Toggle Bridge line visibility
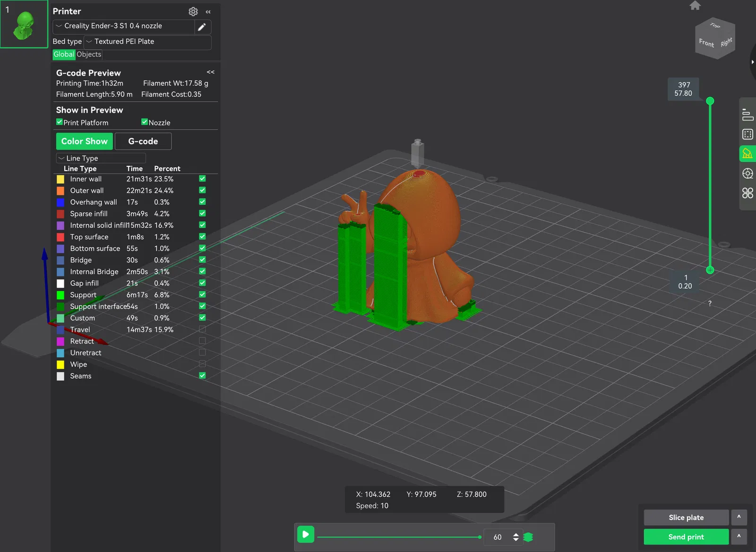Image resolution: width=756 pixels, height=552 pixels. click(202, 259)
